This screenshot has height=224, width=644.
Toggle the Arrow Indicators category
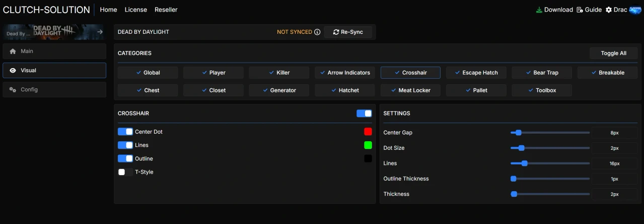tap(345, 73)
